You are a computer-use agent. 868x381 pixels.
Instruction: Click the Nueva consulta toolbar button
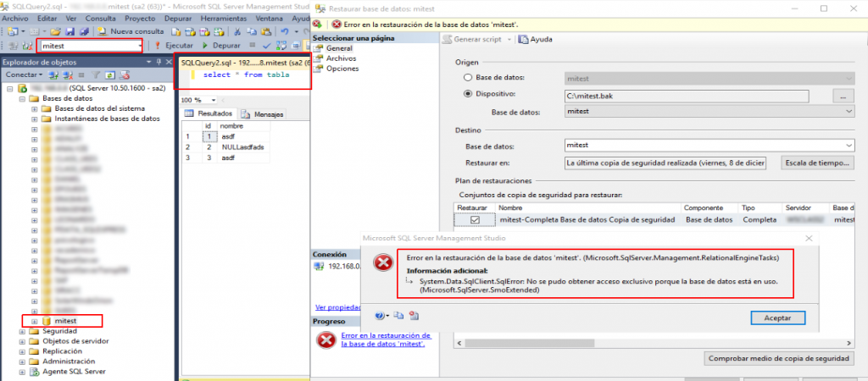(131, 31)
